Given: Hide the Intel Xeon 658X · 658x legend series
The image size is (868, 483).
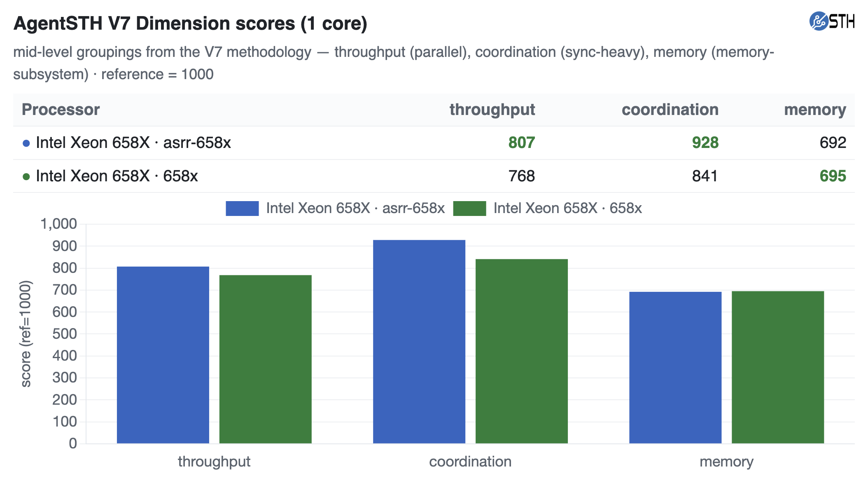Looking at the screenshot, I should (x=567, y=209).
